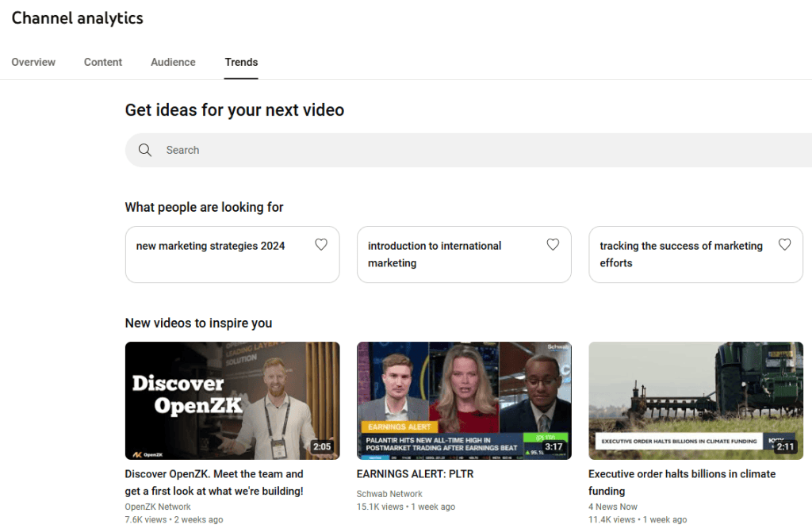
Task: Play the Discover OpenZK video thumbnail
Action: pyautogui.click(x=232, y=400)
